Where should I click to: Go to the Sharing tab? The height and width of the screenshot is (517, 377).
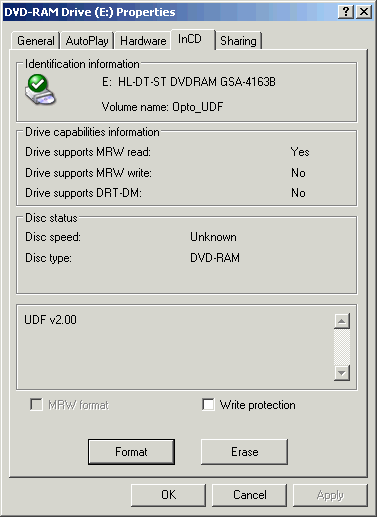[238, 41]
